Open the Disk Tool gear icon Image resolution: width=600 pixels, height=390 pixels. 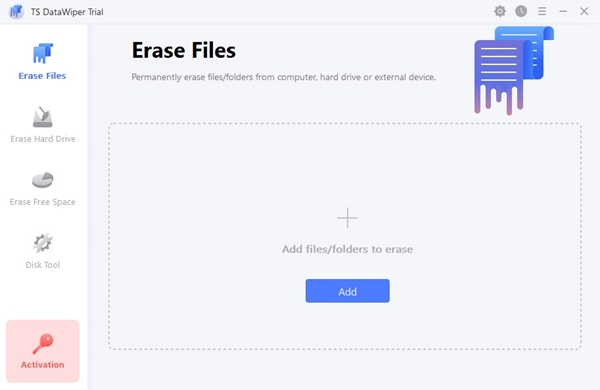pyautogui.click(x=42, y=243)
